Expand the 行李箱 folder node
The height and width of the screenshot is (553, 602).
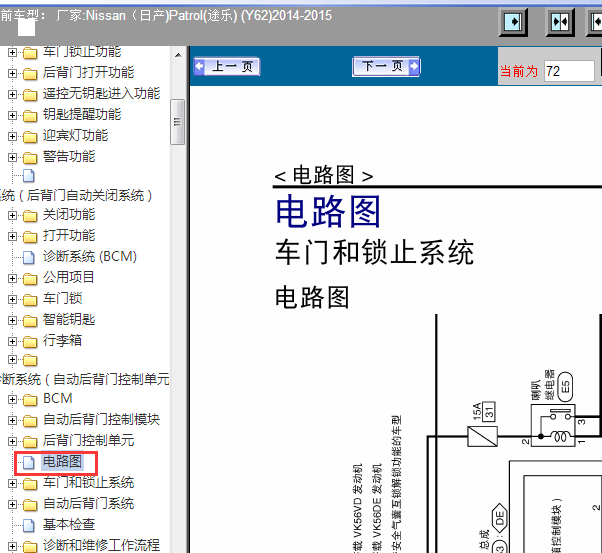(x=12, y=341)
